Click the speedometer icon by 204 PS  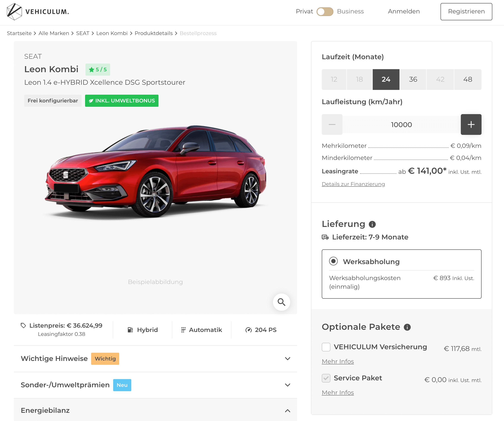(248, 330)
